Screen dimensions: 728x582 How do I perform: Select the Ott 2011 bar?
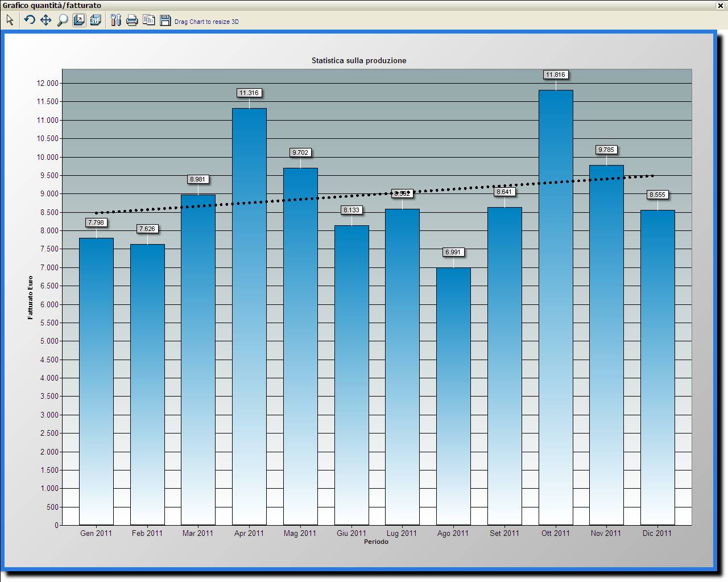[x=556, y=307]
